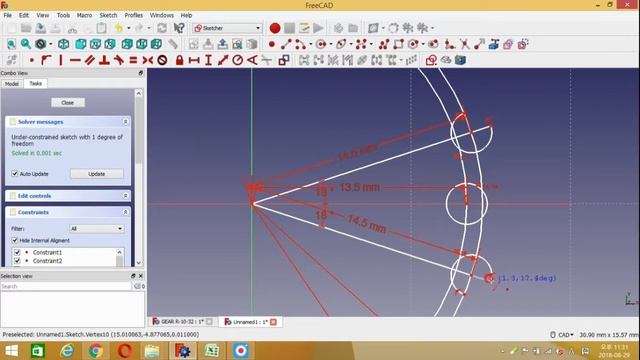Open the Sketch menu
This screenshot has width=640, height=360.
(108, 15)
